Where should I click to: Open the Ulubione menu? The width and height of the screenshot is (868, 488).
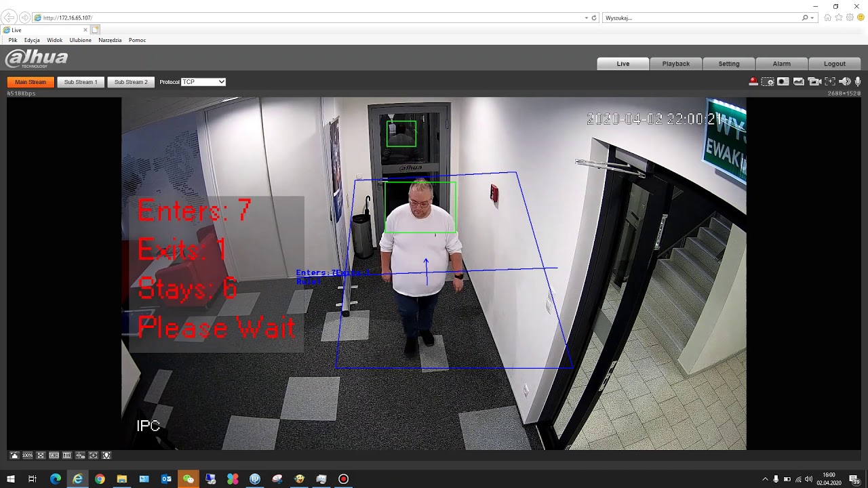(x=80, y=40)
